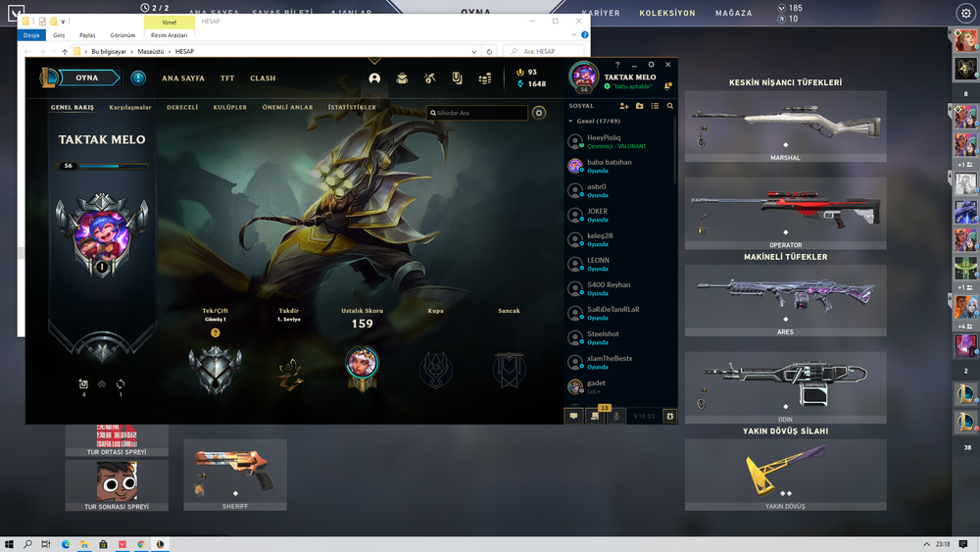Open League client settings gear
The height and width of the screenshot is (552, 980).
652,65
